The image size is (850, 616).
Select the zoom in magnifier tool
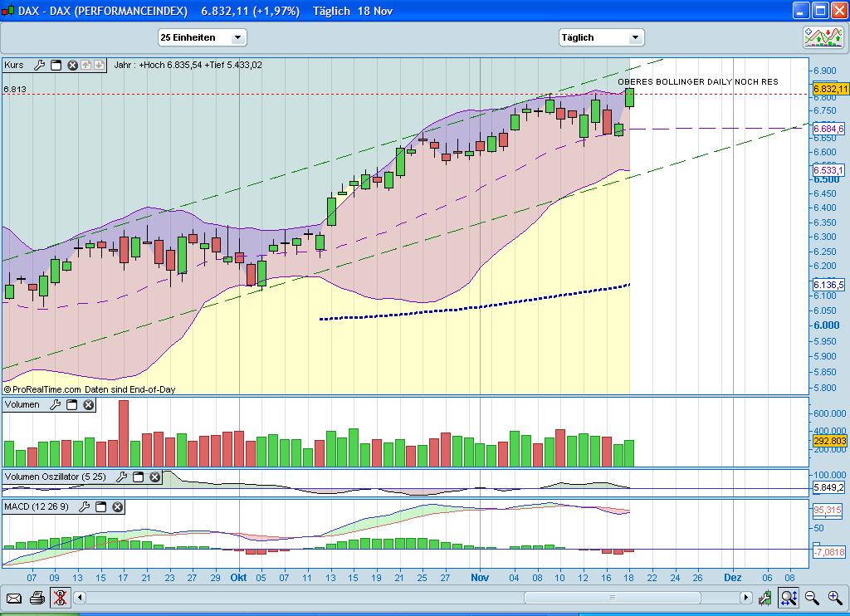[x=833, y=598]
